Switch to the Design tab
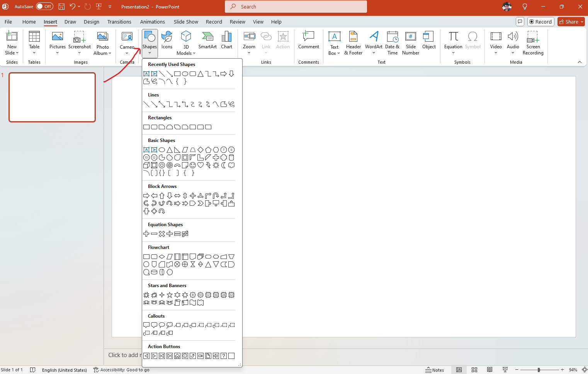Viewport: 588px width, 374px height. click(92, 22)
